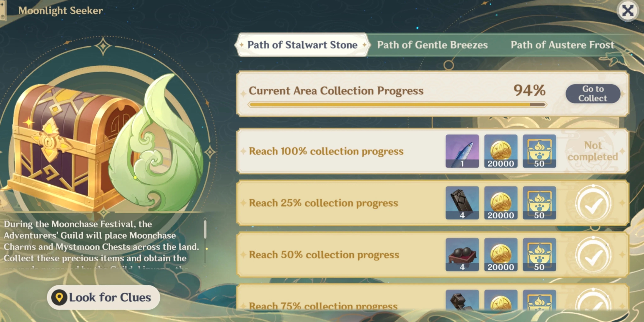Click the Look for Clues button
Screen dimensions: 644x322
point(103,297)
